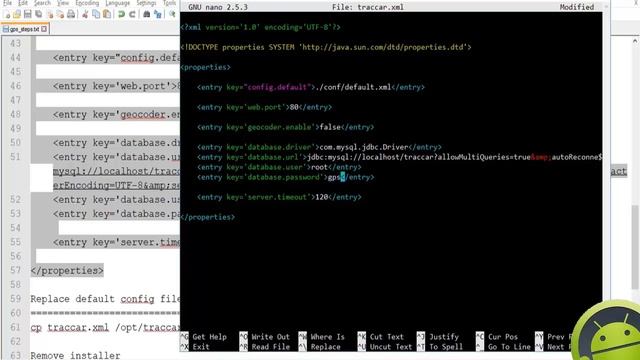
Task: Click the XML version declaration line in nano
Action: coord(260,27)
